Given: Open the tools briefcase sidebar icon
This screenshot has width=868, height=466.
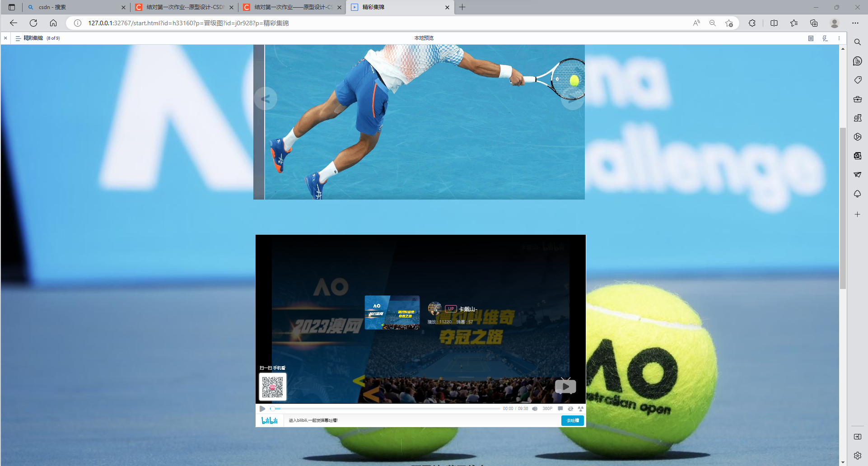Looking at the screenshot, I should (x=858, y=99).
